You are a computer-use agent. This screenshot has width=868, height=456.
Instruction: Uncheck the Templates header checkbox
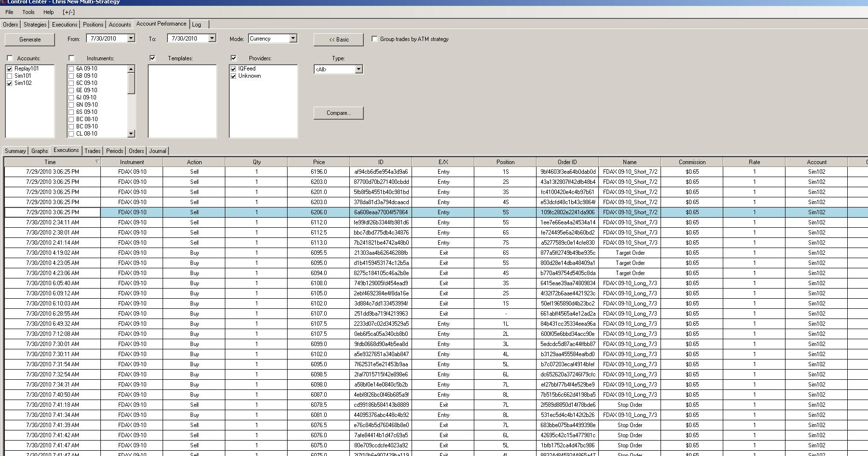pos(152,58)
